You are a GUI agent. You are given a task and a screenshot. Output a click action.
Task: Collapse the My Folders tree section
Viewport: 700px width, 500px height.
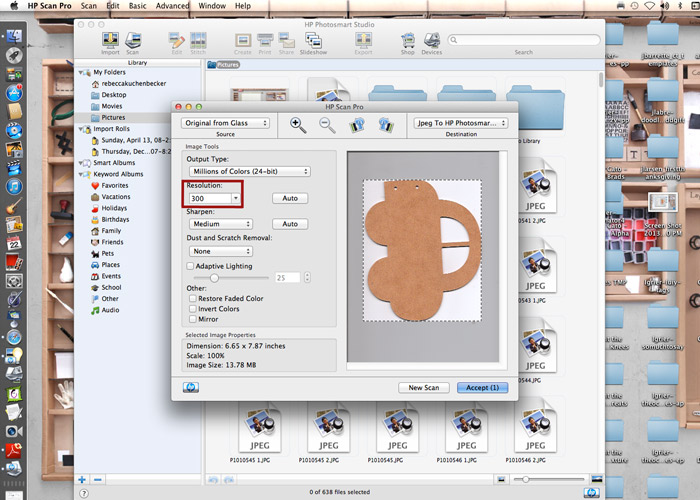(x=81, y=72)
